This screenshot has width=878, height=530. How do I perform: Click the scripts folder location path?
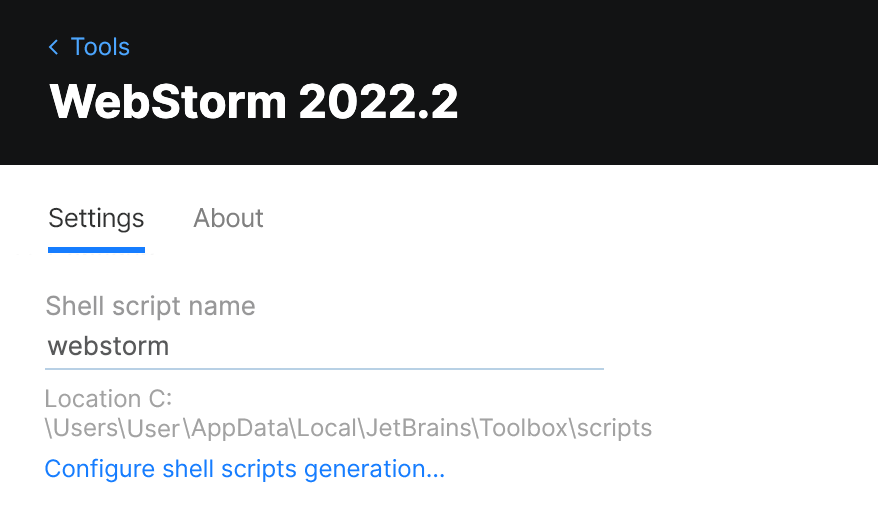point(348,428)
